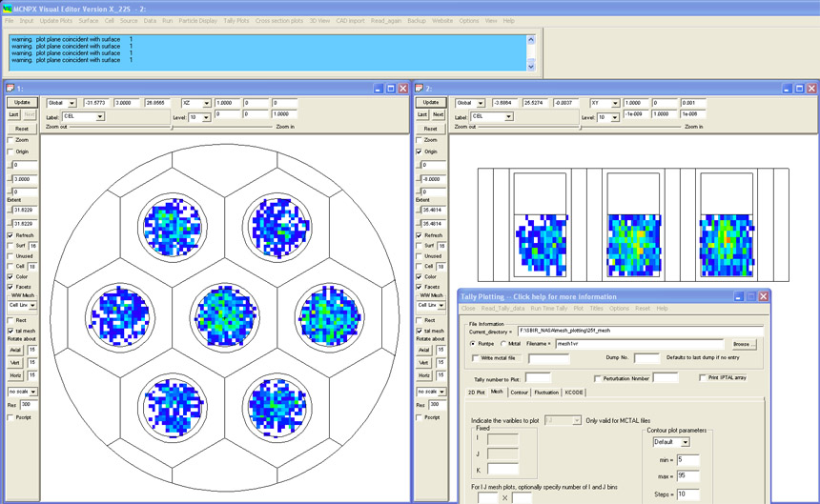Click the window 1 title bar icon
Image resolution: width=820 pixels, height=504 pixels.
(10, 89)
